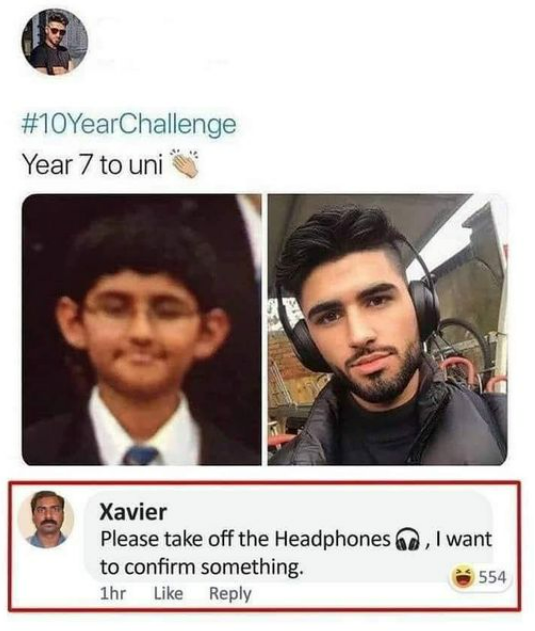Reply to Xavier's comment
This screenshot has height=631, width=535.
(x=230, y=594)
